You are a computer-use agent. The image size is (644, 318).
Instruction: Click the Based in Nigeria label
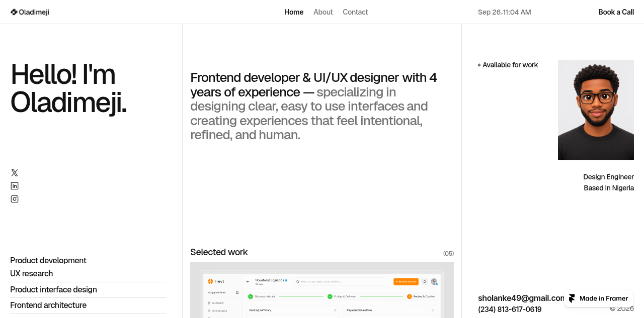coord(609,188)
